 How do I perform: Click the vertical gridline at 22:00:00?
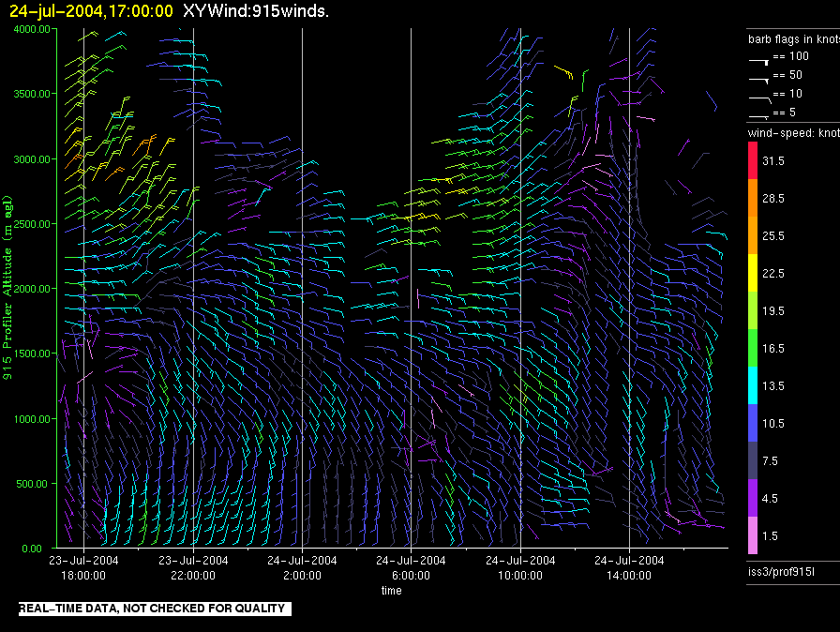pos(193,288)
